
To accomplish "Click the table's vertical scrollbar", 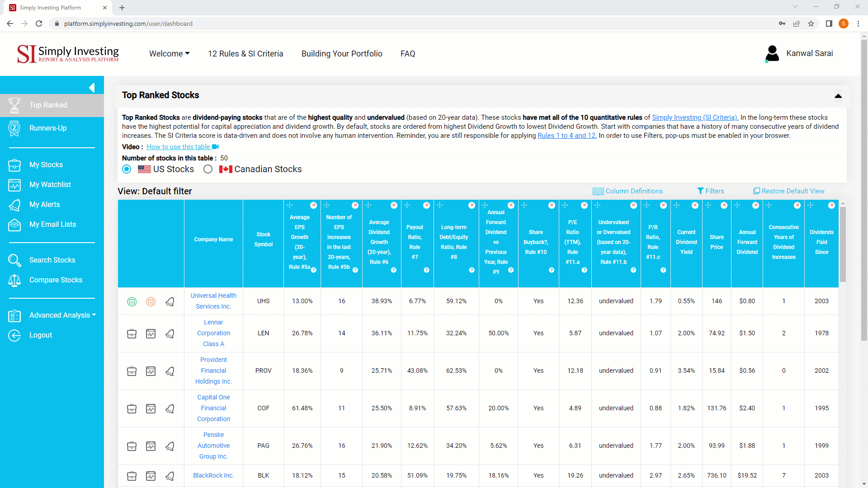I will tap(843, 244).
